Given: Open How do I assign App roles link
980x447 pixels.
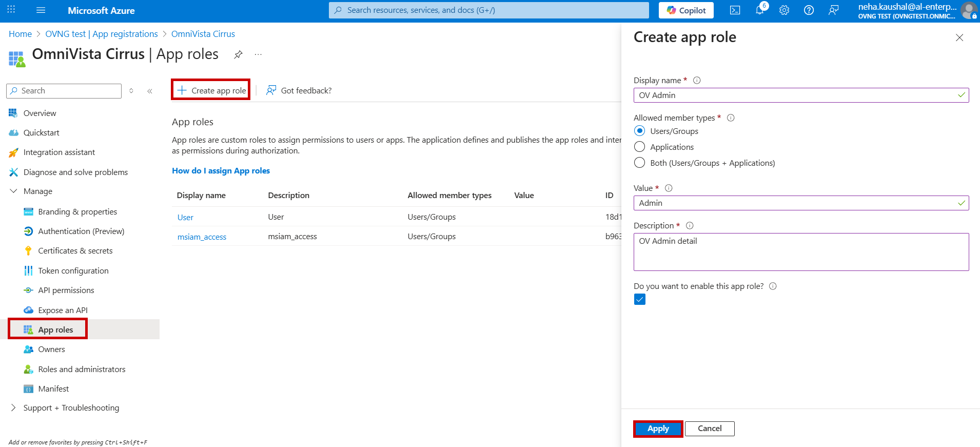Looking at the screenshot, I should point(221,171).
